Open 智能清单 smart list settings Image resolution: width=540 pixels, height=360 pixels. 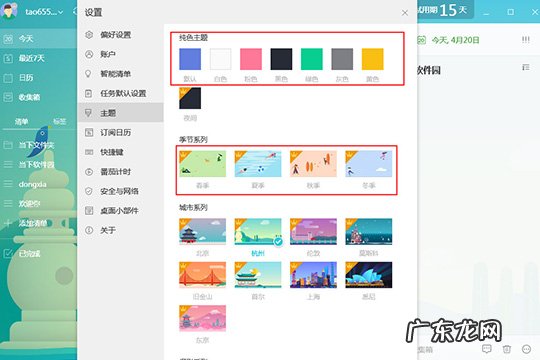click(x=120, y=74)
